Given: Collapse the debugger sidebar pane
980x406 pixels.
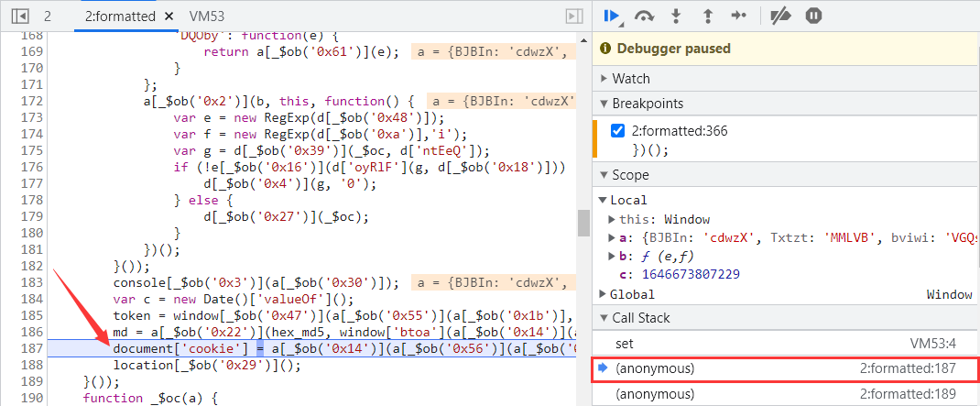Looking at the screenshot, I should coord(573,16).
